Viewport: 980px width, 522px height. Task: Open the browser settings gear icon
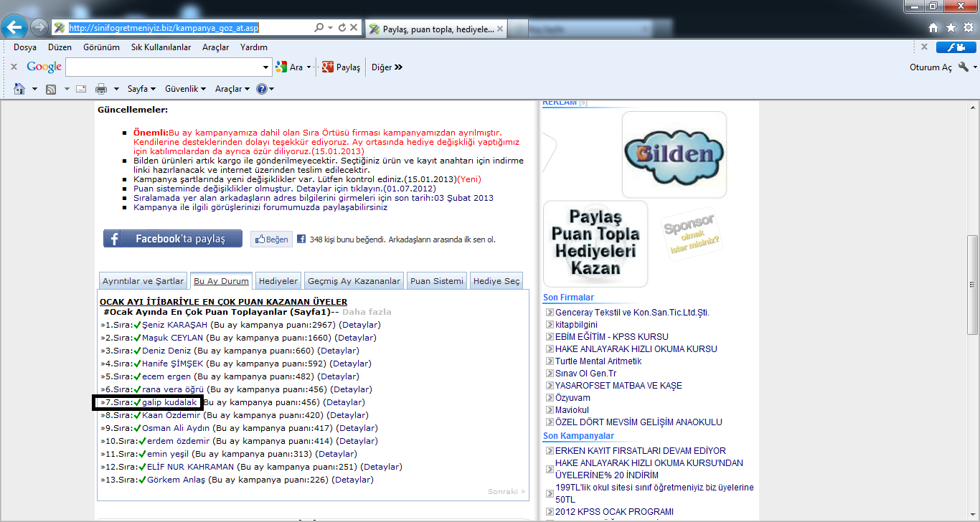[968, 28]
